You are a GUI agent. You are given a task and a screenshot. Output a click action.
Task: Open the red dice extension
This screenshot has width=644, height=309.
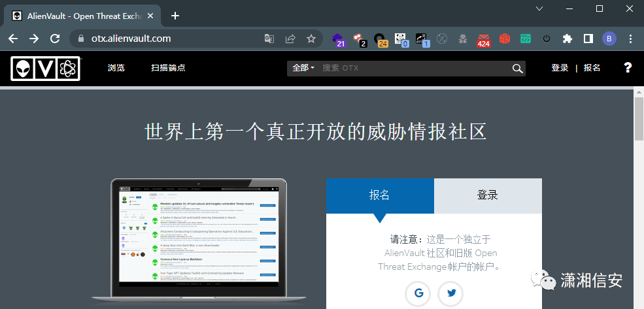coord(505,39)
